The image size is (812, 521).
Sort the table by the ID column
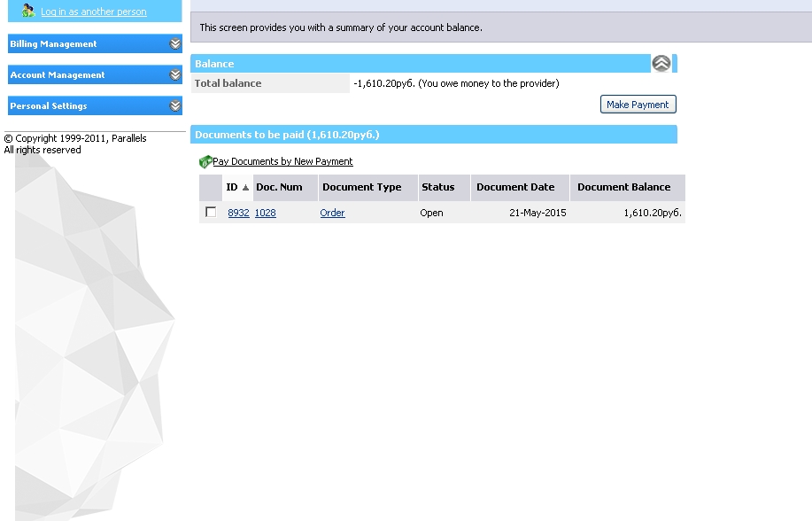(x=232, y=187)
